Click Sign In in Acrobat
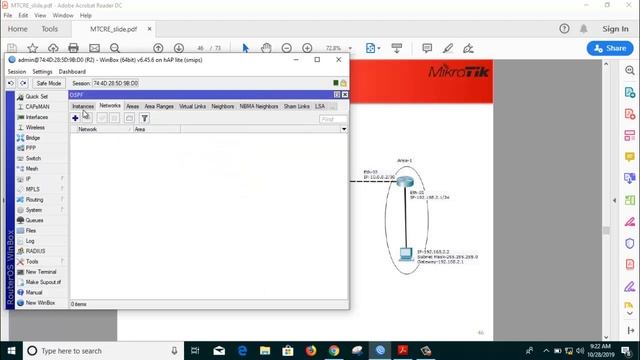Viewport: 640px width, 360px height. (x=616, y=29)
